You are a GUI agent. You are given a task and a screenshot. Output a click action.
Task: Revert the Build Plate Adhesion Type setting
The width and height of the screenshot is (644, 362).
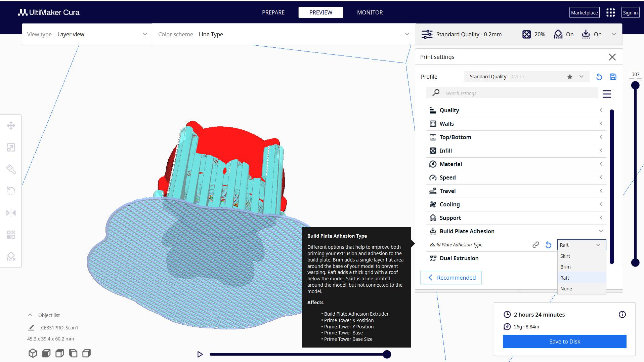click(x=548, y=245)
